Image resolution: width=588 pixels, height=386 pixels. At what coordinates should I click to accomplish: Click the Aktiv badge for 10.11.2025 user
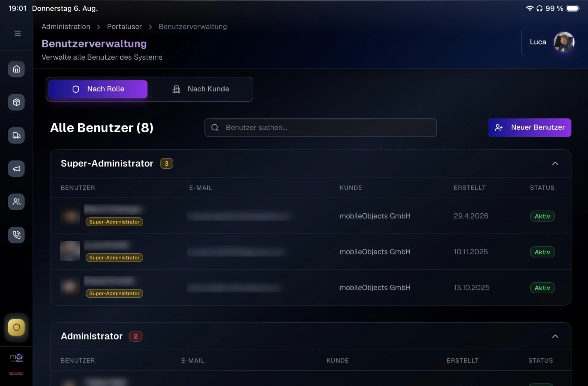[542, 252]
